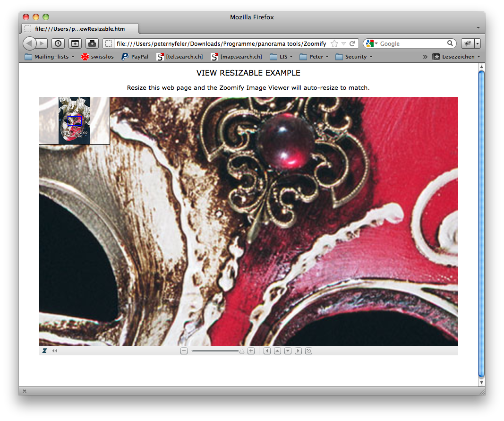The image size is (504, 421).
Task: Click the zoom slider handle
Action: 242,351
